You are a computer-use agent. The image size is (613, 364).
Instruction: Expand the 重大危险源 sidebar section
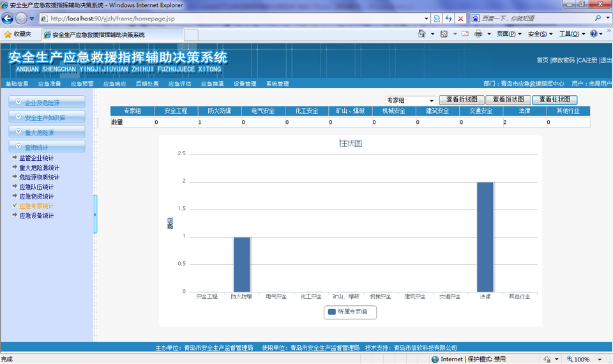[x=47, y=132]
